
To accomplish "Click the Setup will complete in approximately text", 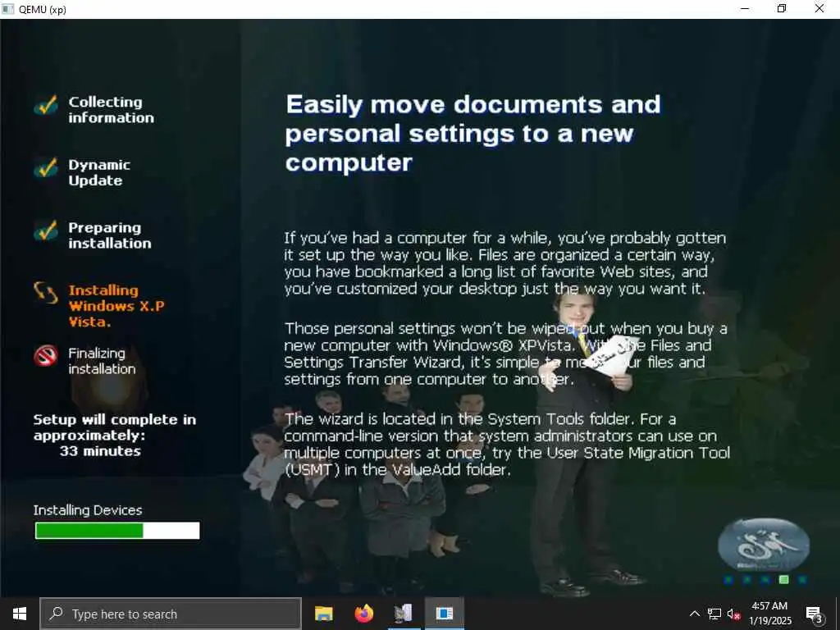I will 115,427.
